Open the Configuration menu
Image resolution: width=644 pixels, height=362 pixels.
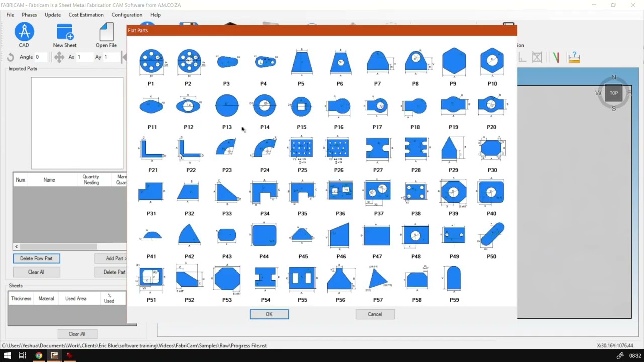pyautogui.click(x=127, y=15)
